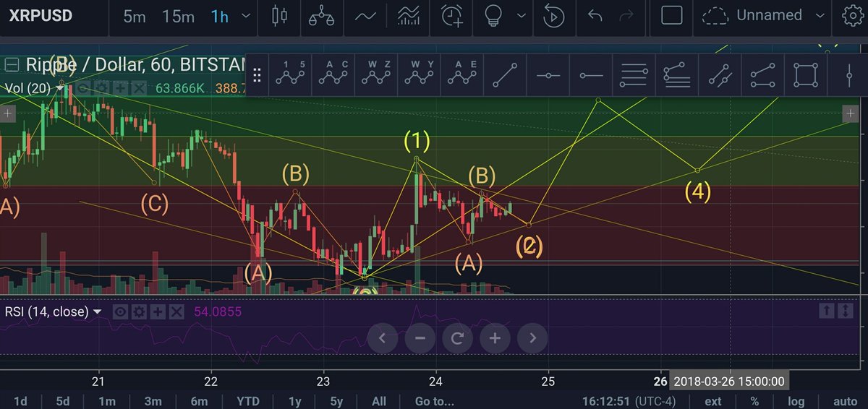
Task: Reset chart view with circular arrow
Action: coord(457,337)
